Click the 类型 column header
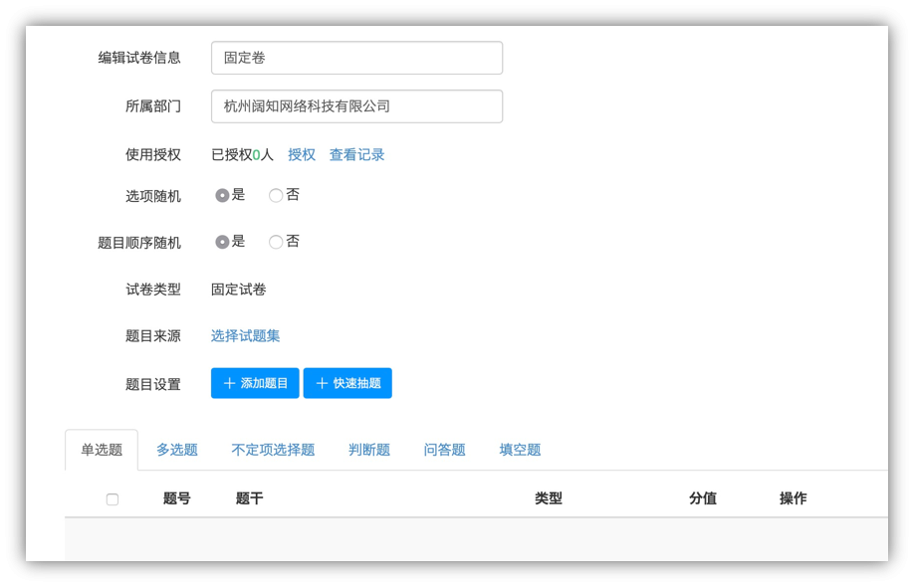The image size is (915, 588). pos(549,498)
